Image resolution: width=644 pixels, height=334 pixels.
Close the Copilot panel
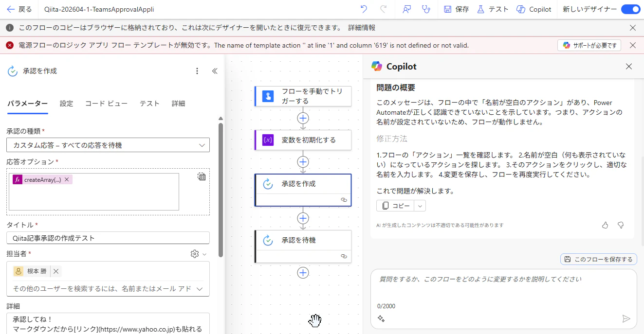pyautogui.click(x=629, y=67)
